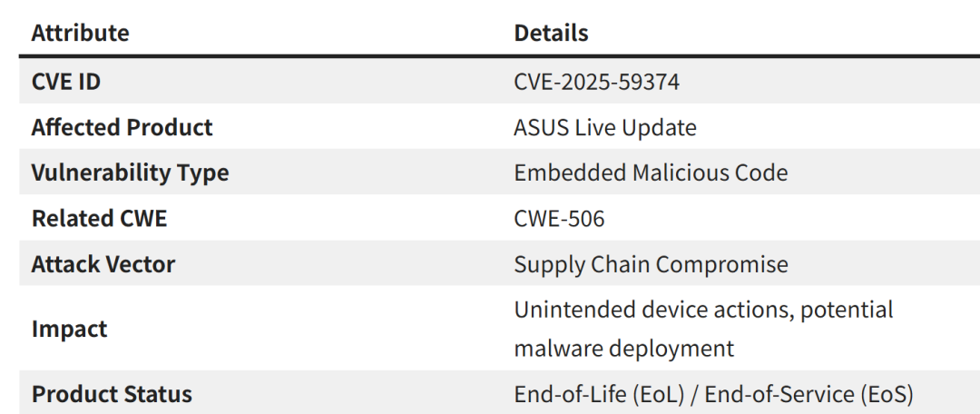The height and width of the screenshot is (414, 980).
Task: Select Embedded Malicious Code text
Action: 650,173
